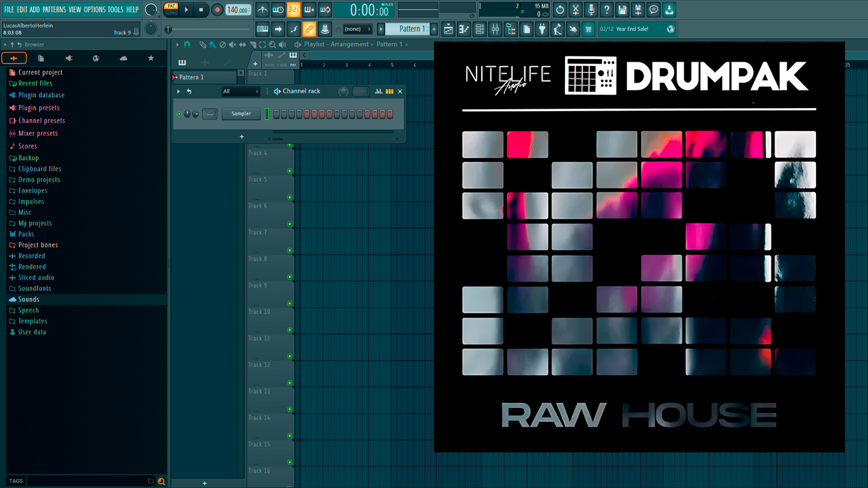
Task: Open the PATTERNS menu
Action: [54, 10]
